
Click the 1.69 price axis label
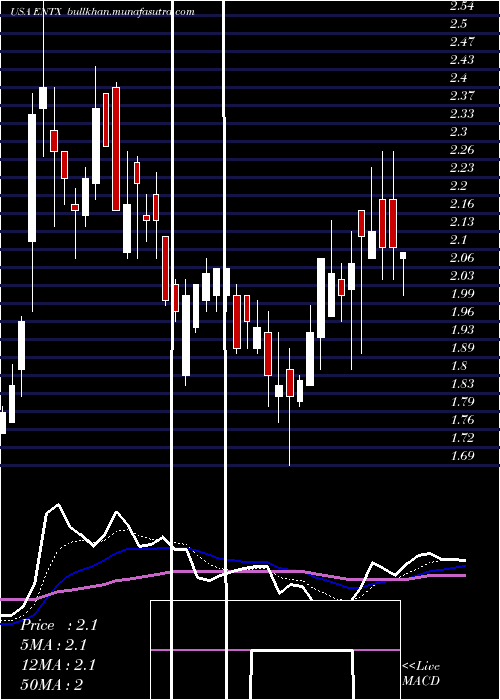pyautogui.click(x=462, y=456)
